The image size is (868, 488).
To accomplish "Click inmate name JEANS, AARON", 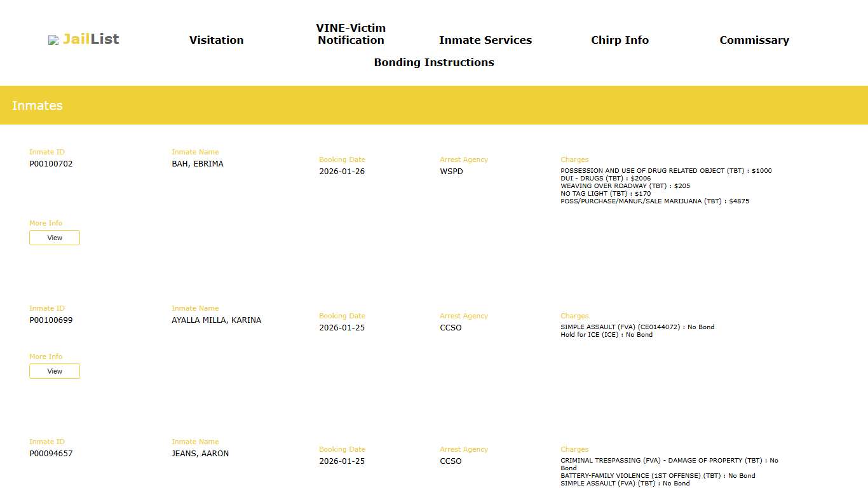I will 200,454.
